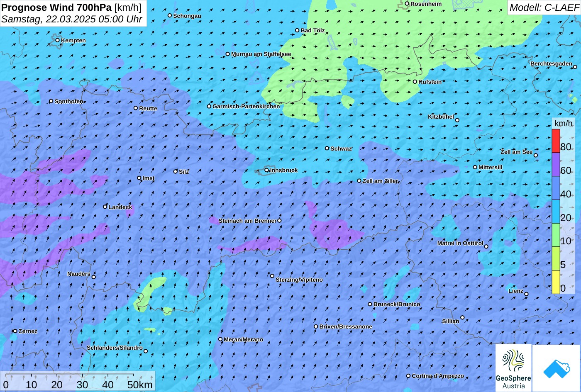Select the Bad Tölz marker dot

[297, 30]
